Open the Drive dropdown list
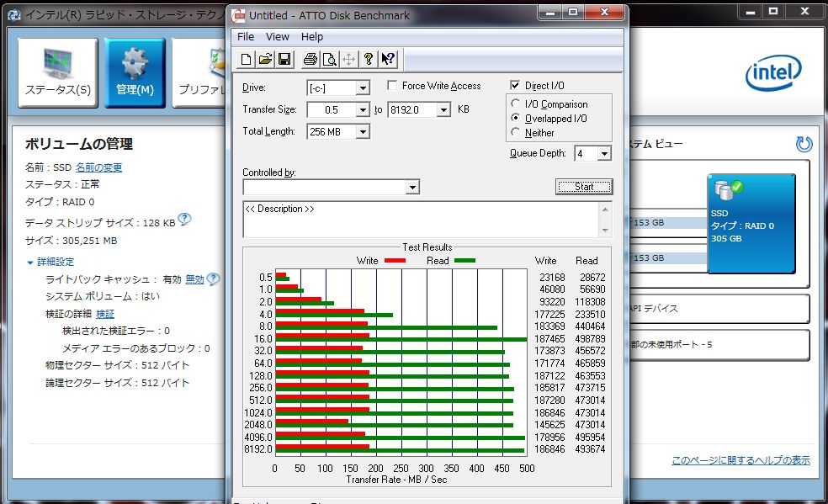The height and width of the screenshot is (504, 828). [x=363, y=88]
